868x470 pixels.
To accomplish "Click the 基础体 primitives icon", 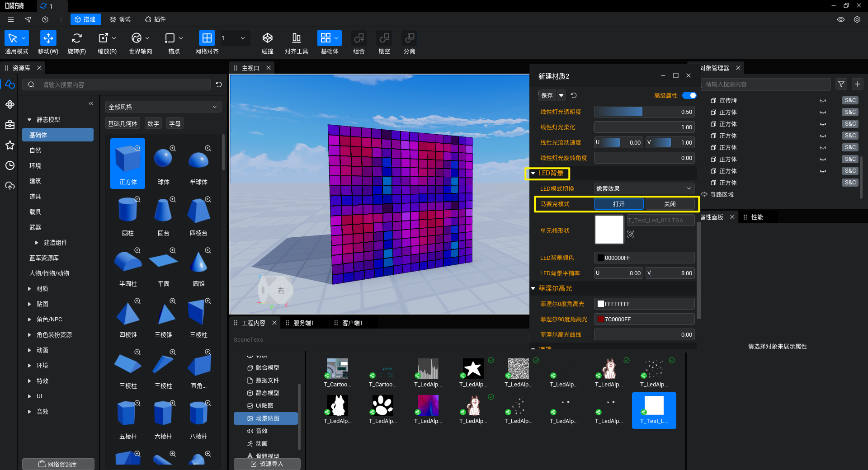I will (x=325, y=38).
